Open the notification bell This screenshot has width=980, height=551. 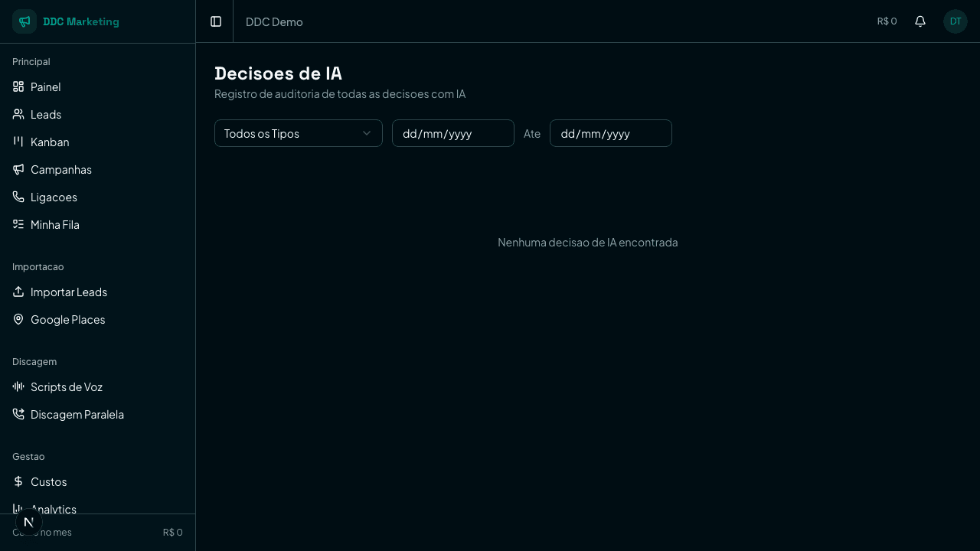(x=920, y=21)
